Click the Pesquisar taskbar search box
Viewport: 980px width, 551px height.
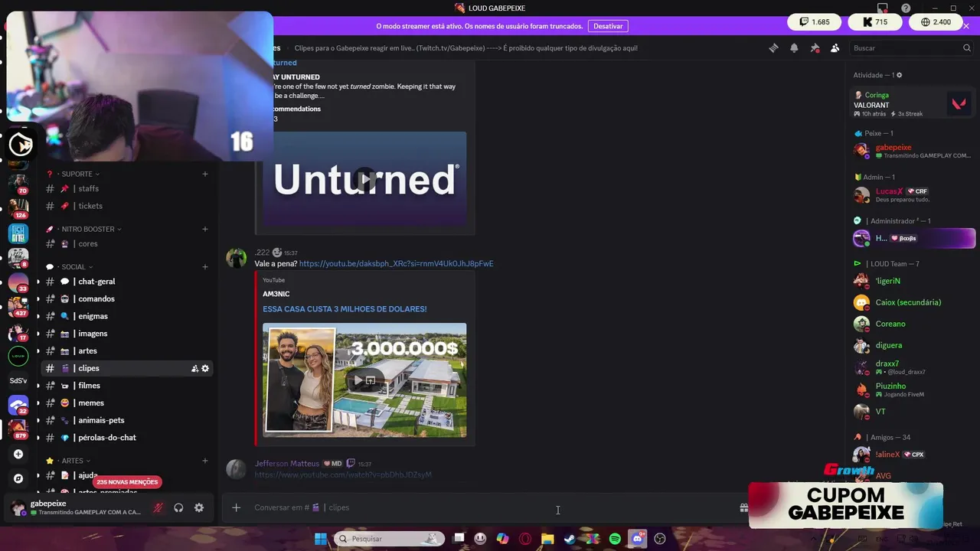pos(389,539)
